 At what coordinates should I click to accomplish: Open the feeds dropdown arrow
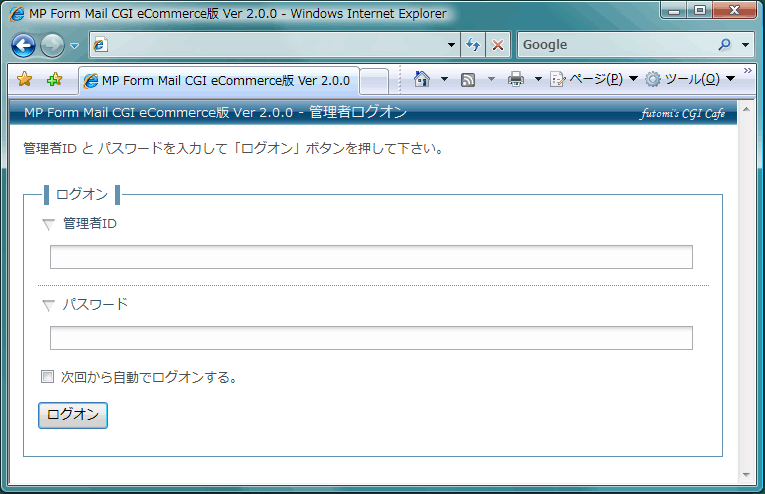click(491, 79)
